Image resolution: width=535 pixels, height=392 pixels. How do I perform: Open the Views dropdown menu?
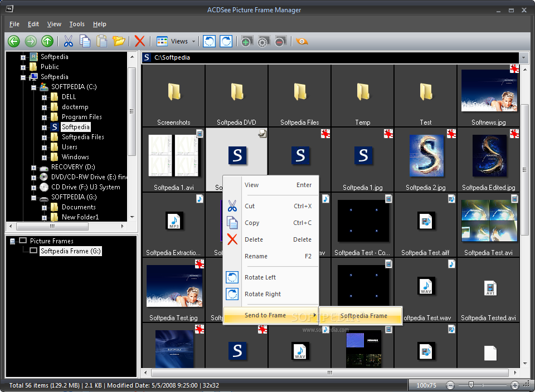(x=176, y=41)
